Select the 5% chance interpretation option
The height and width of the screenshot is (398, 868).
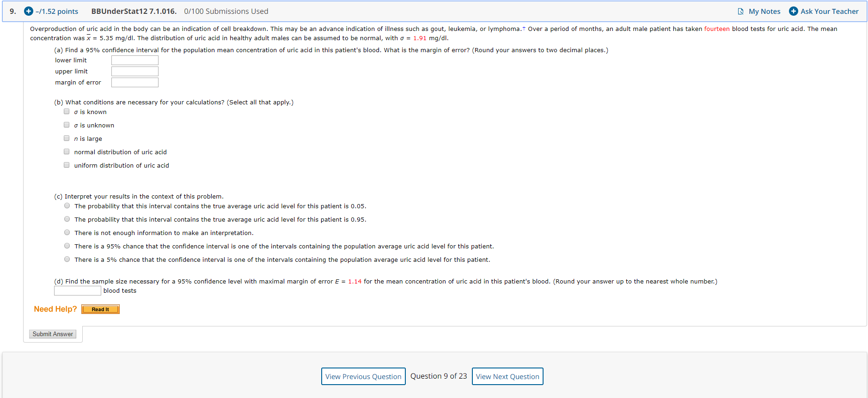(67, 259)
